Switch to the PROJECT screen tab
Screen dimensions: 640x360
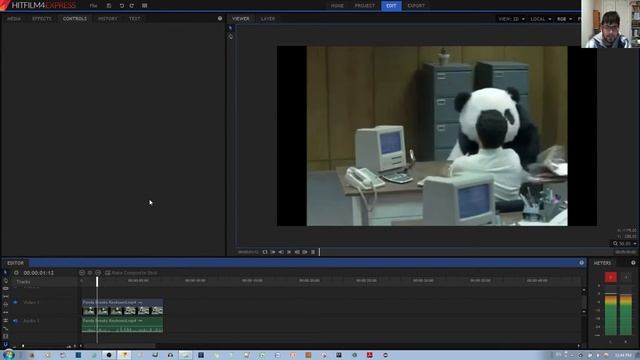[364, 6]
